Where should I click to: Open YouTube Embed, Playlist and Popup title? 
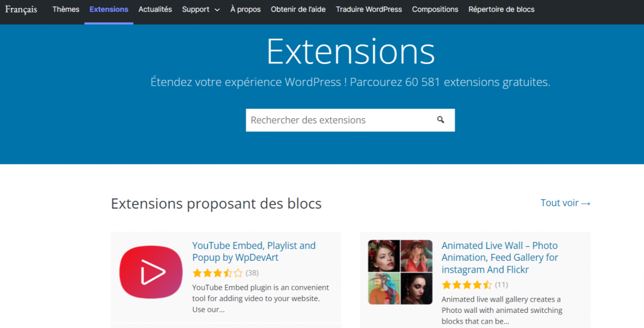254,251
